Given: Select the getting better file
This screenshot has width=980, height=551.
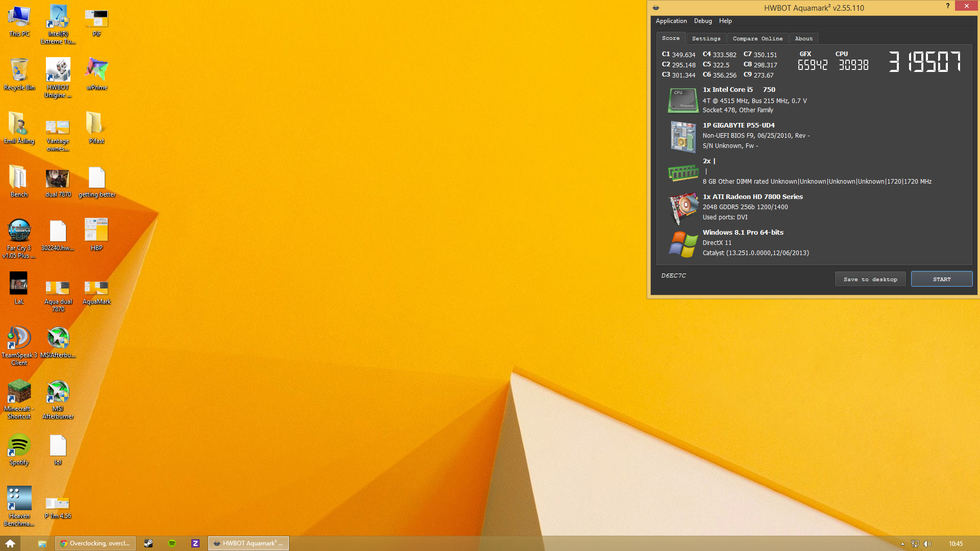Looking at the screenshot, I should (96, 182).
